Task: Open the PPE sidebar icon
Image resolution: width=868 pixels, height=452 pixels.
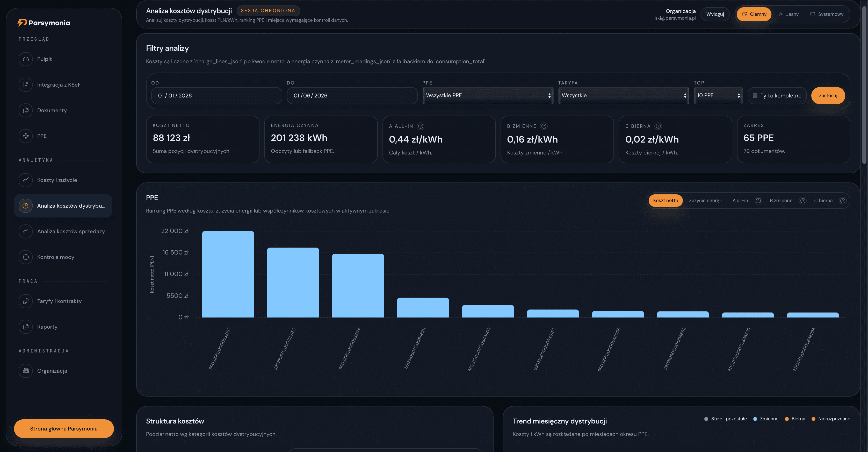Action: tap(26, 136)
